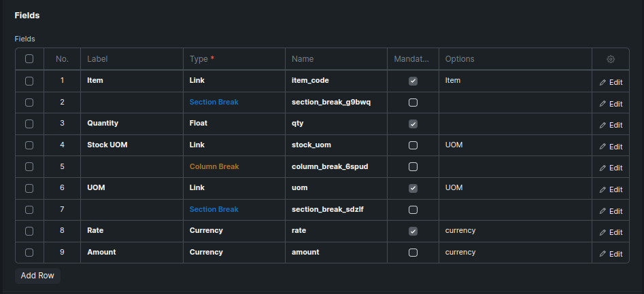Edit the section_break_sdzlf row
644x294 pixels.
tap(611, 211)
